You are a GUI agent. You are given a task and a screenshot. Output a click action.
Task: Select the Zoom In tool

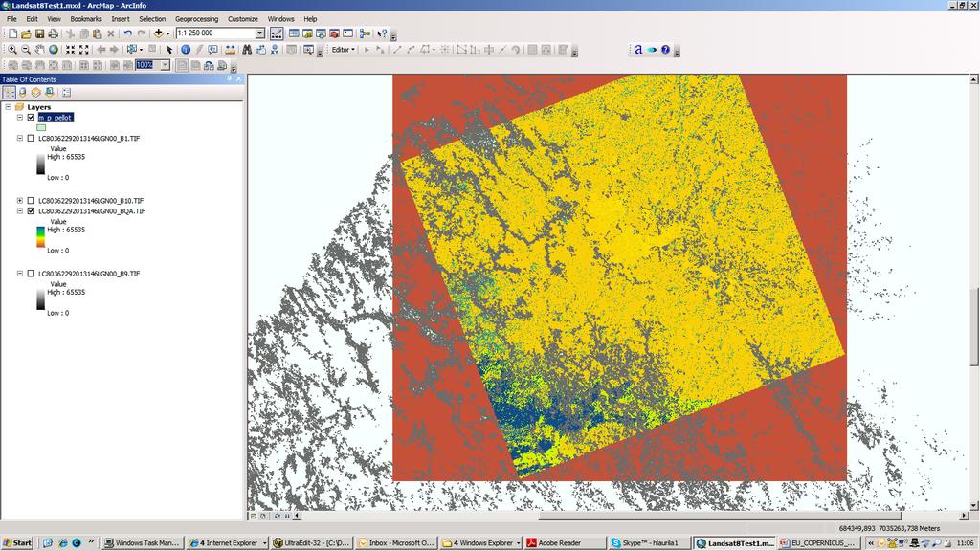tap(11, 50)
